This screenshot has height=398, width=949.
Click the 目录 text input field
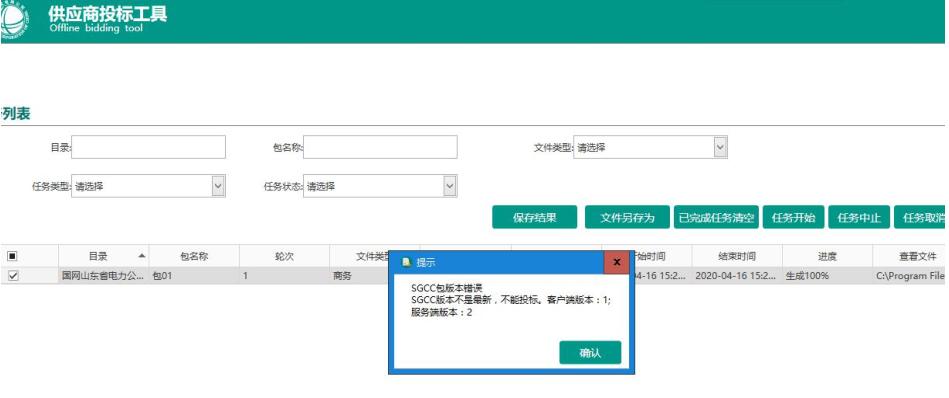click(x=148, y=147)
